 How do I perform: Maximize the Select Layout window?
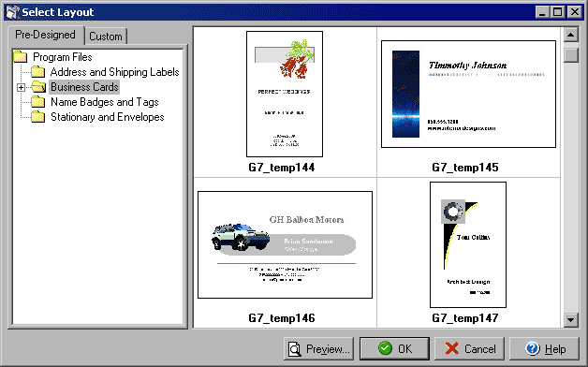pyautogui.click(x=558, y=12)
